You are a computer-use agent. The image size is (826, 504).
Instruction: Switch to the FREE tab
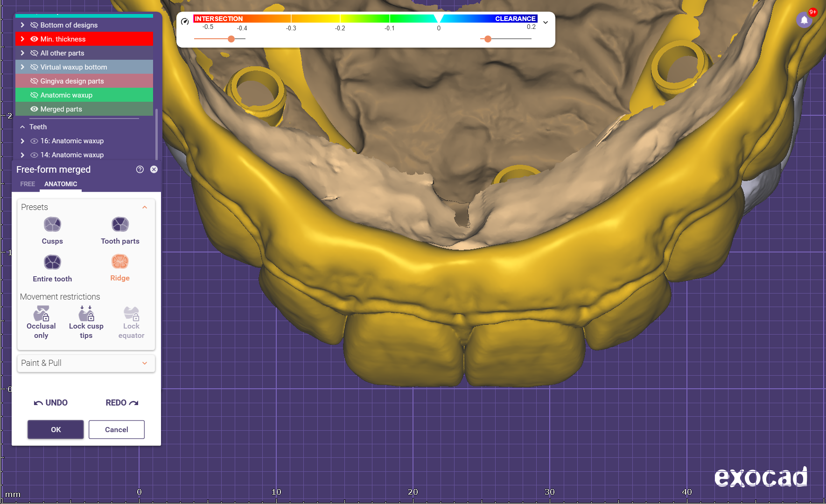(28, 184)
